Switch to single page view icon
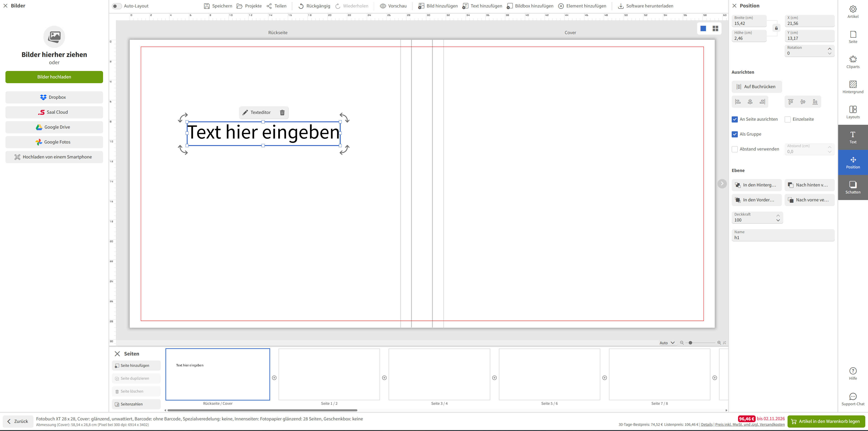Viewport: 868px width, 431px height. [x=703, y=29]
